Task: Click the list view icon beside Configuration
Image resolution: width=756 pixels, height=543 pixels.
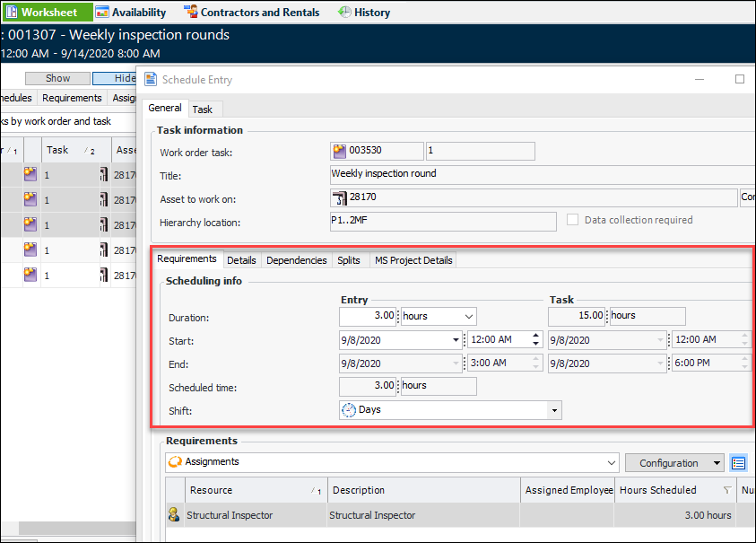Action: pyautogui.click(x=738, y=463)
